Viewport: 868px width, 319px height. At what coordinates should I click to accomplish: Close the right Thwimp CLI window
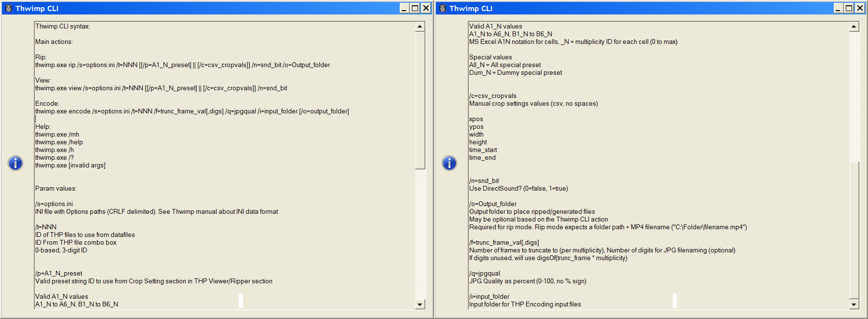(x=860, y=8)
